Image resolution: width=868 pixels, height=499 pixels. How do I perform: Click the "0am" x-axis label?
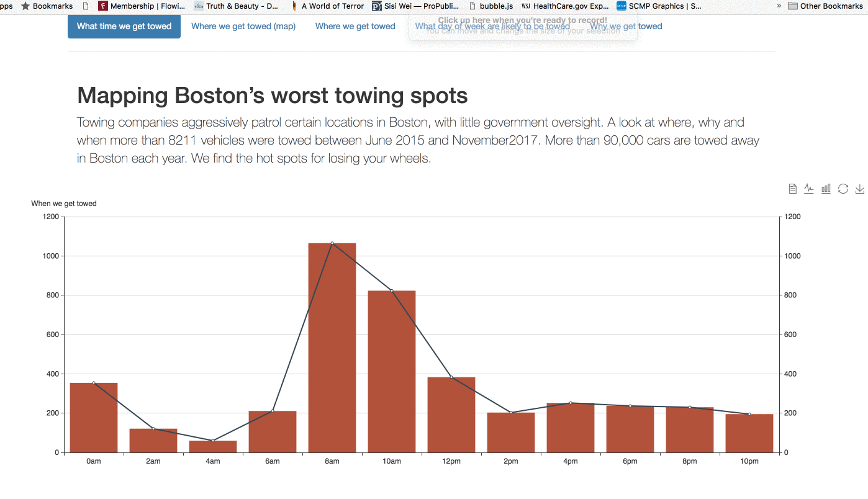tap(94, 462)
